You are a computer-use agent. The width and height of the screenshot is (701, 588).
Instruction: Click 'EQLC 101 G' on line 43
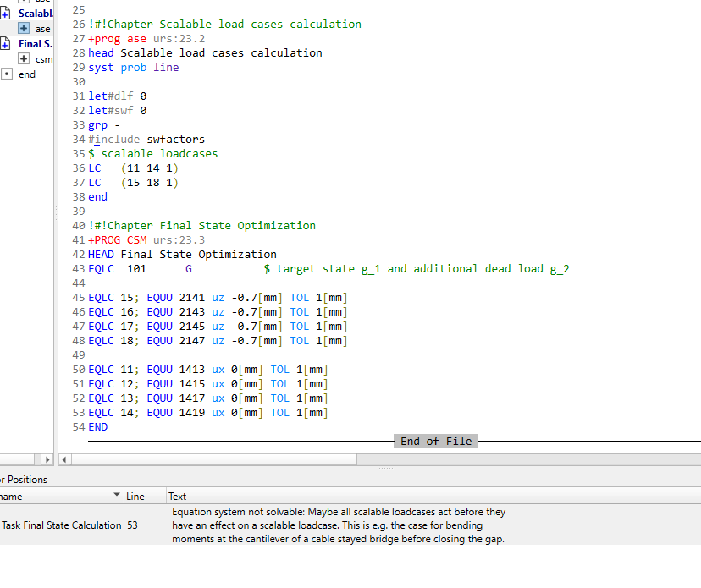[140, 268]
